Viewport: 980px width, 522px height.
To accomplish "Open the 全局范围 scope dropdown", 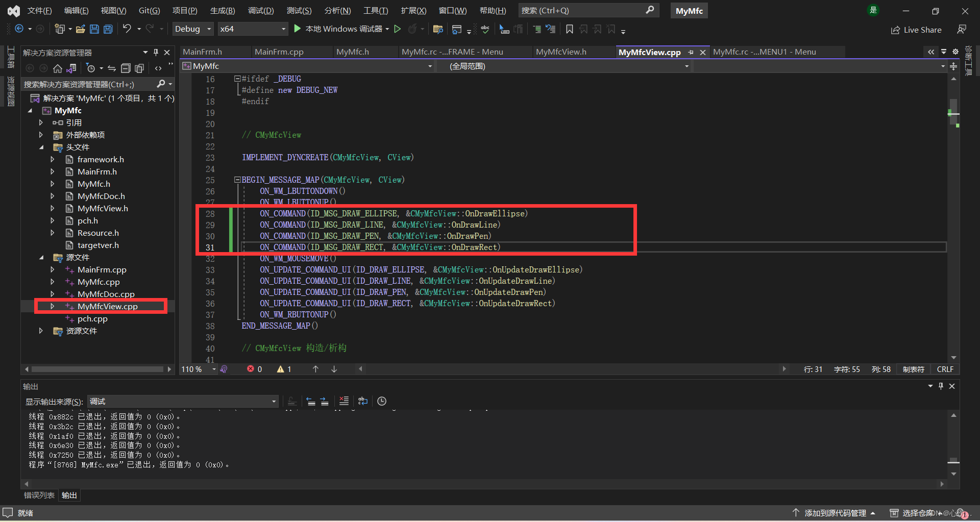I will pos(564,66).
